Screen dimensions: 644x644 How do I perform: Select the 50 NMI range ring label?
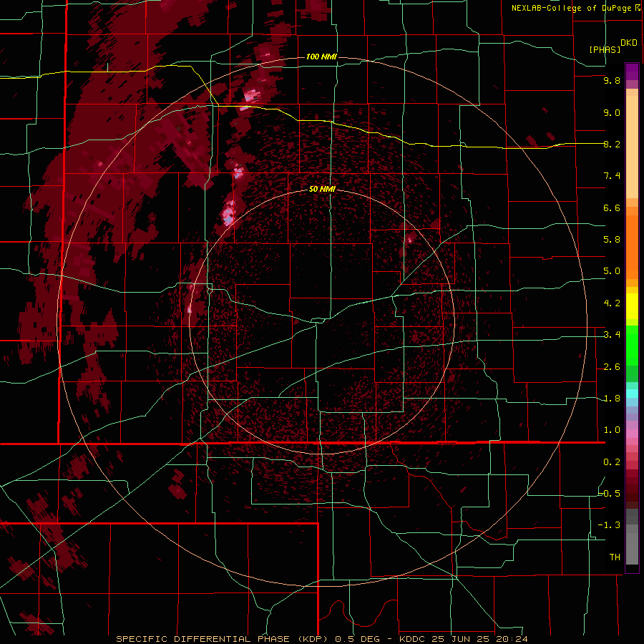(322, 189)
